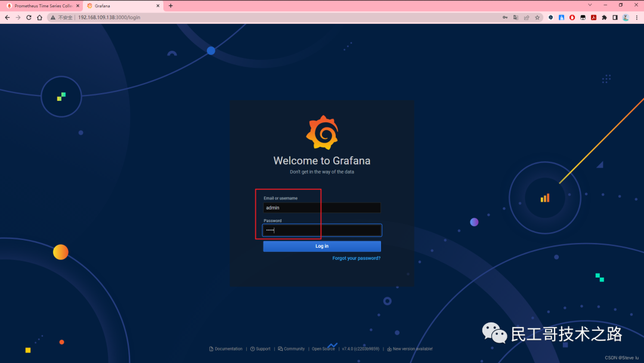Viewport: 644px width, 363px height.
Task: Click the Log in button
Action: pyautogui.click(x=321, y=246)
